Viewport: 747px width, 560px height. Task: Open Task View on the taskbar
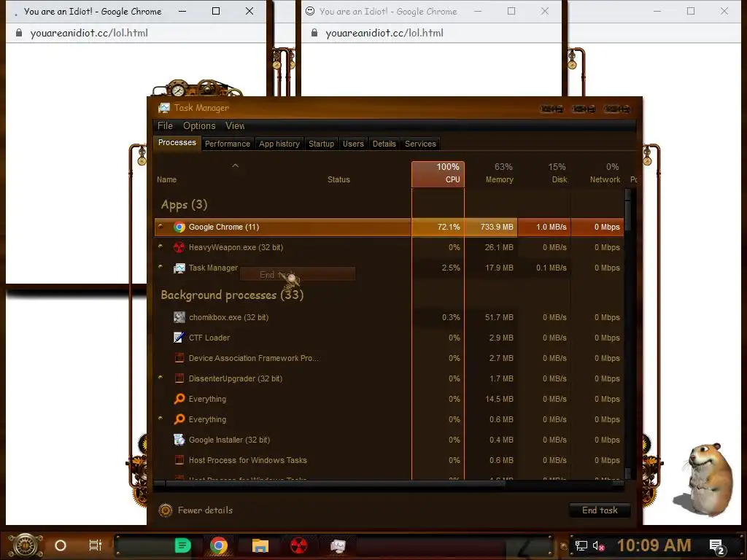coord(96,545)
